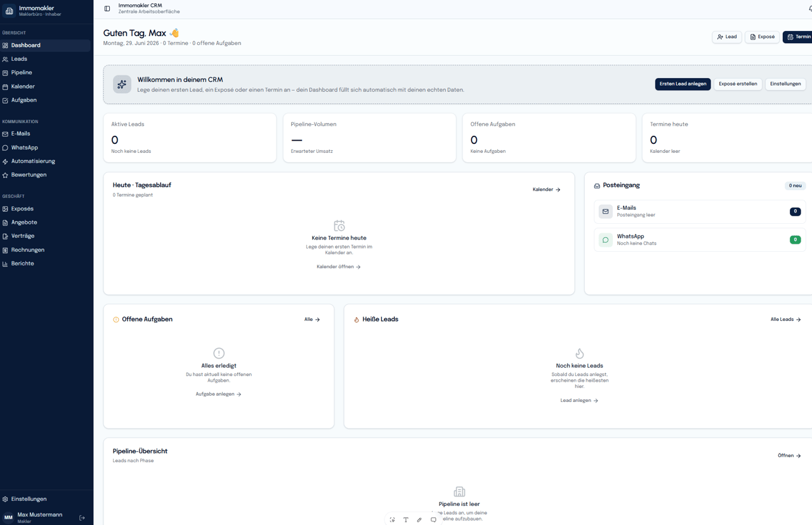This screenshot has height=525, width=812.
Task: Click the sparkle icon in welcome banner
Action: tap(122, 84)
